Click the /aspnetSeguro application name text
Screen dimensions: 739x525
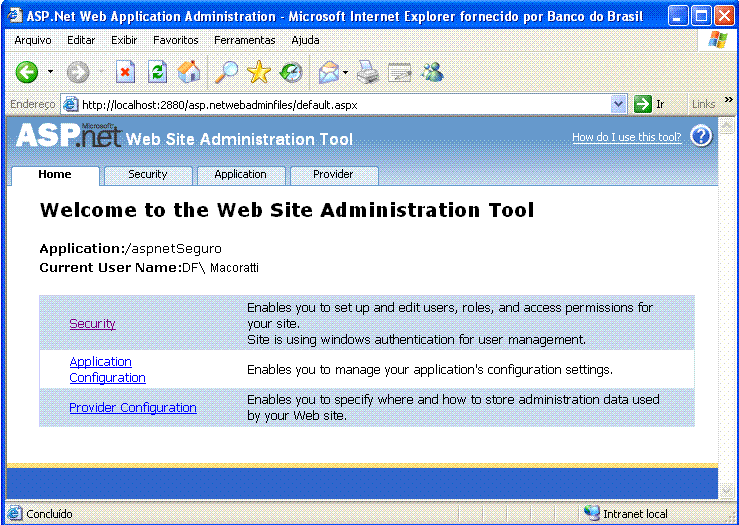pos(173,248)
